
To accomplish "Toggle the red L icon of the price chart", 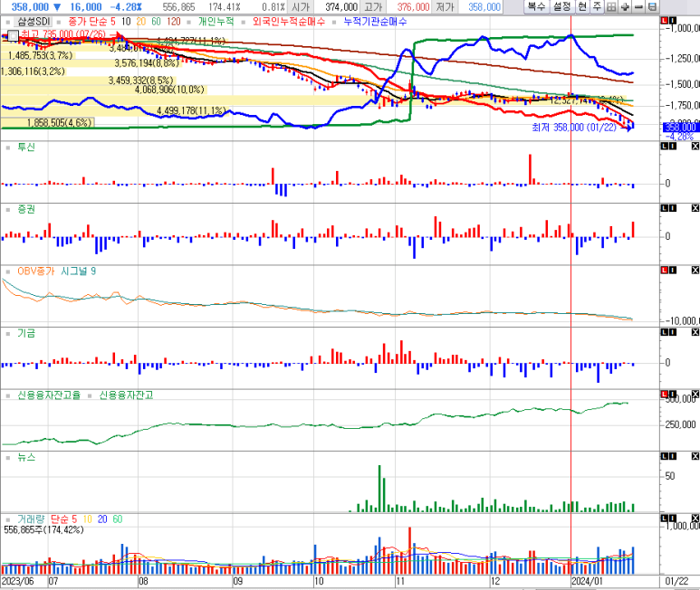I will [x=665, y=21].
